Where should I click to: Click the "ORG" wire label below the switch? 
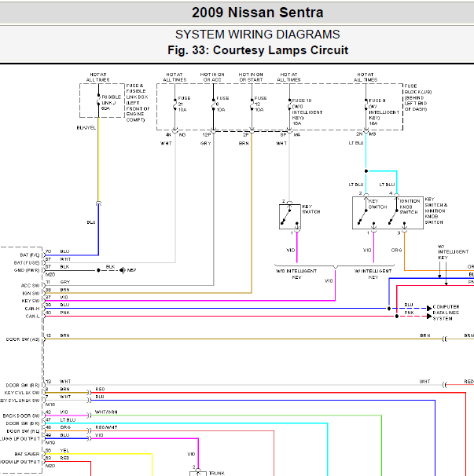tap(396, 250)
